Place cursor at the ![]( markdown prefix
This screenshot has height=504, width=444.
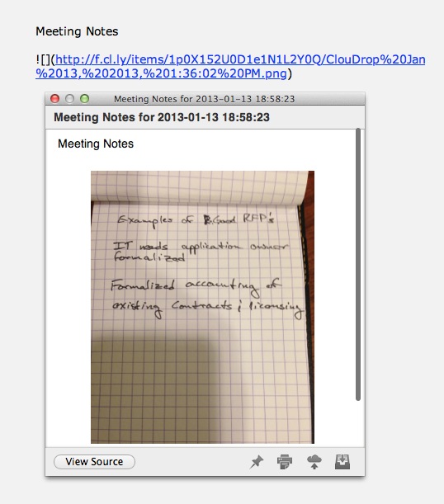point(45,59)
